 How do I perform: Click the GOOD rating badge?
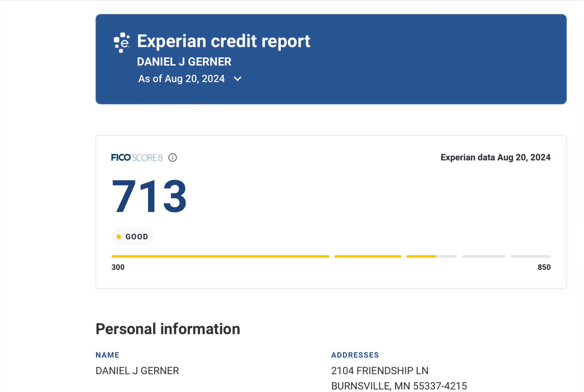132,237
